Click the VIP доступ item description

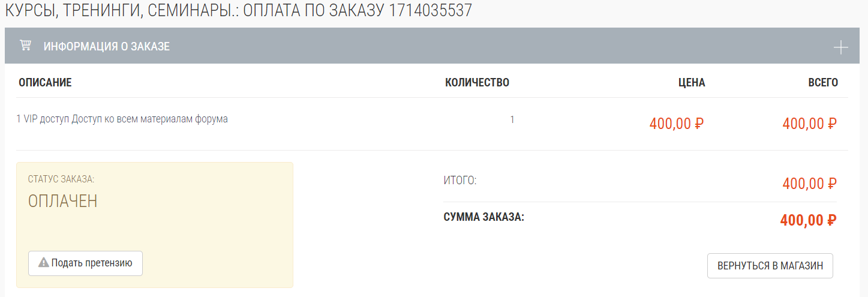[x=122, y=119]
